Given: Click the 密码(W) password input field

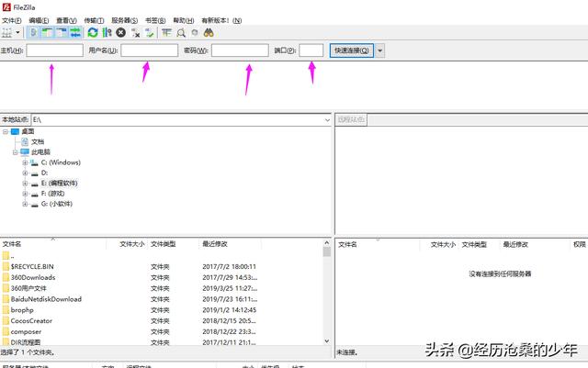Looking at the screenshot, I should 240,50.
